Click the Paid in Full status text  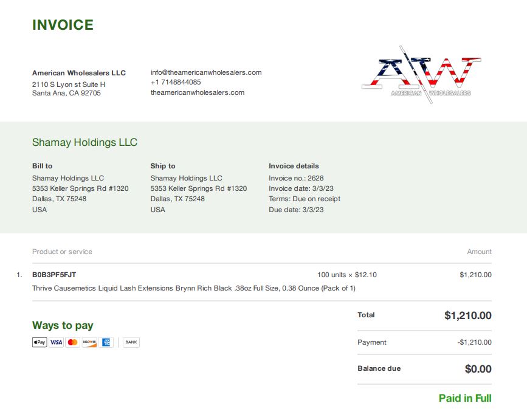[465, 398]
